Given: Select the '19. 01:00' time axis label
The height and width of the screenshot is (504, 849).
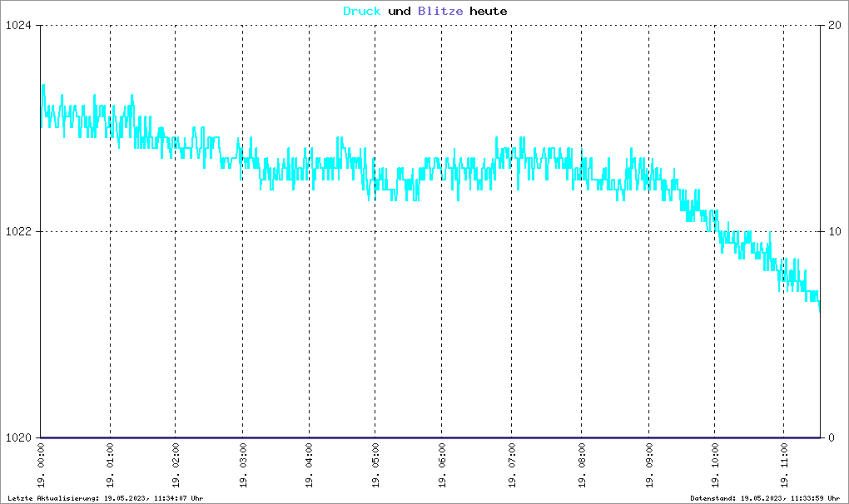Looking at the screenshot, I should (111, 467).
